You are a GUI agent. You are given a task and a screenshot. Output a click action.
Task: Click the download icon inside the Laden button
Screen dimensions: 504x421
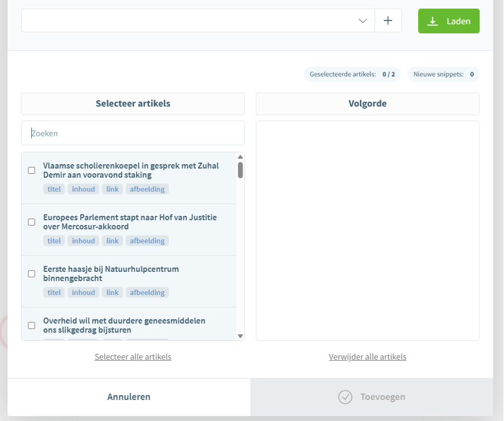point(432,21)
